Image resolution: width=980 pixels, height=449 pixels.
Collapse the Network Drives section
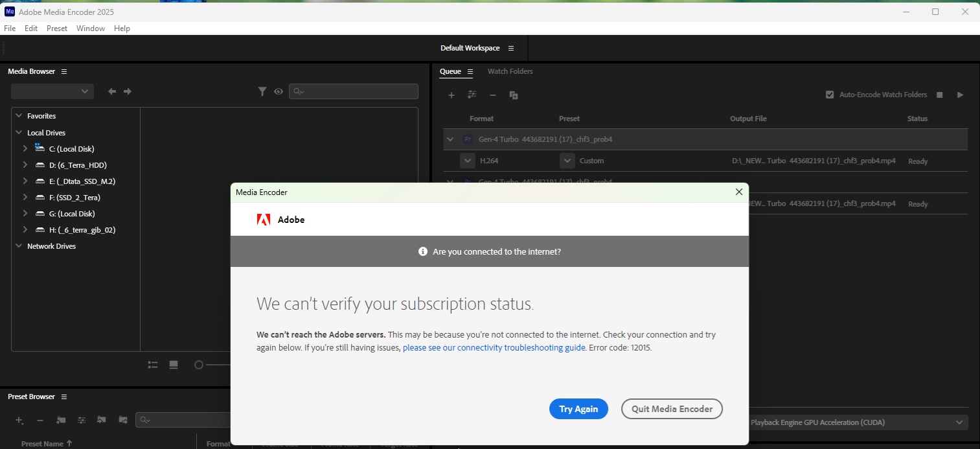coord(19,246)
